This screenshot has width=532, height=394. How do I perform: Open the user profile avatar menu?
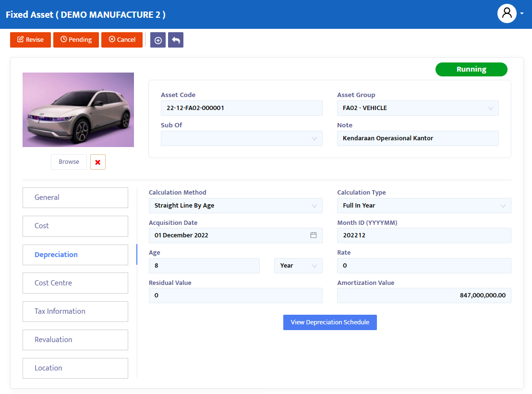(x=507, y=13)
